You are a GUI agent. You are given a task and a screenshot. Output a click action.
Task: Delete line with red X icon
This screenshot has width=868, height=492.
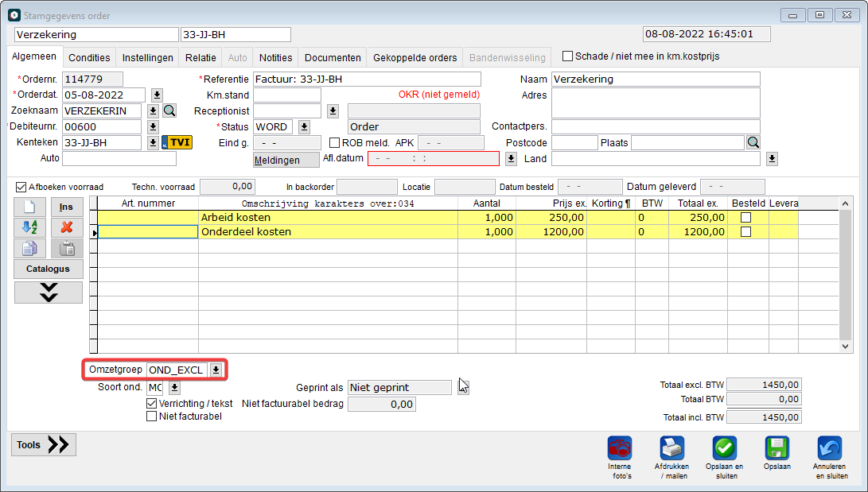pos(66,227)
